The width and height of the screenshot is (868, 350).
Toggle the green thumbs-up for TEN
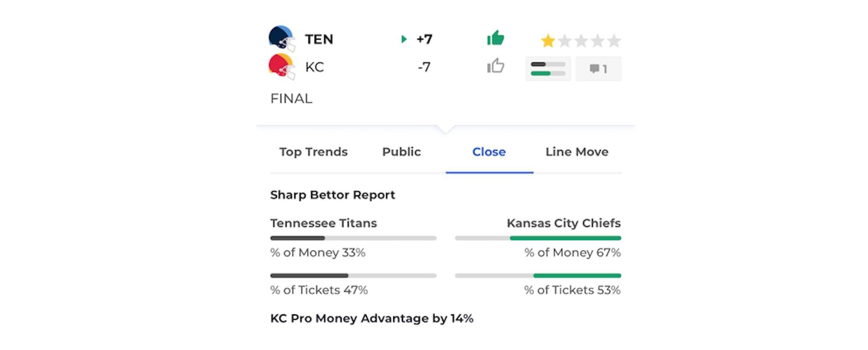pyautogui.click(x=495, y=38)
